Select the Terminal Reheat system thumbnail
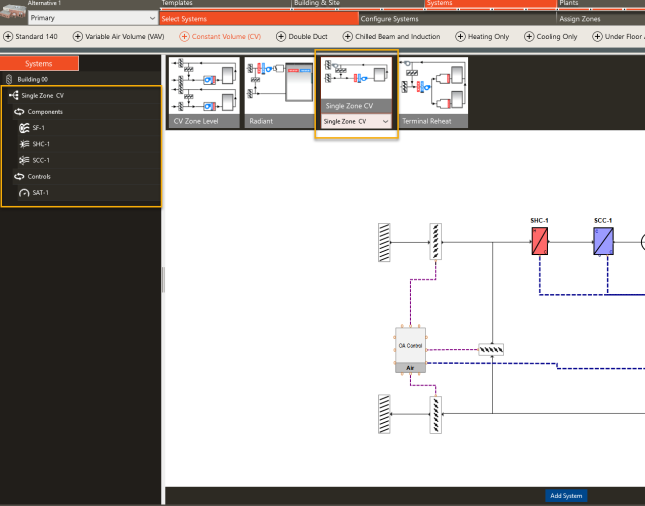The width and height of the screenshot is (645, 506). coord(434,92)
